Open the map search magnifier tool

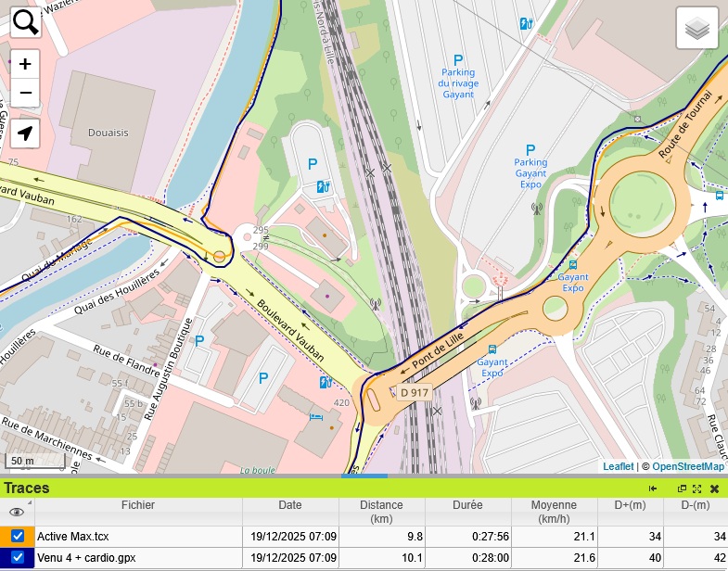(x=25, y=21)
